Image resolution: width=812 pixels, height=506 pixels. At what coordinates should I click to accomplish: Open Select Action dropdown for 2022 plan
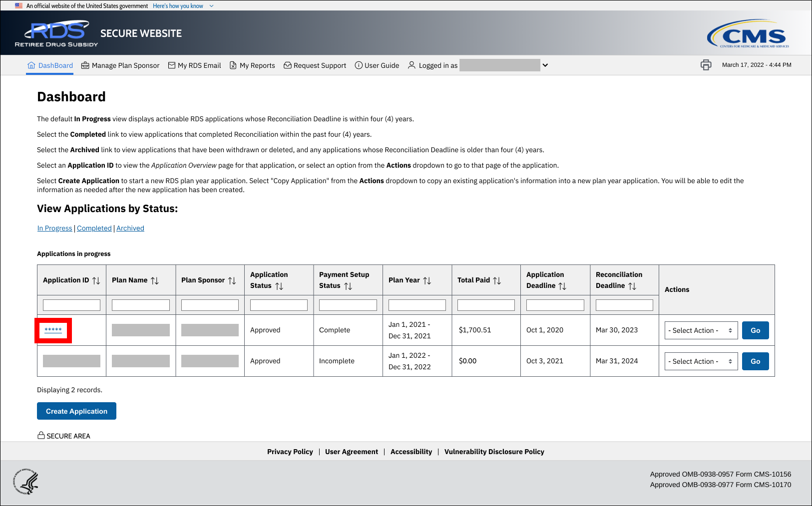[x=701, y=361]
